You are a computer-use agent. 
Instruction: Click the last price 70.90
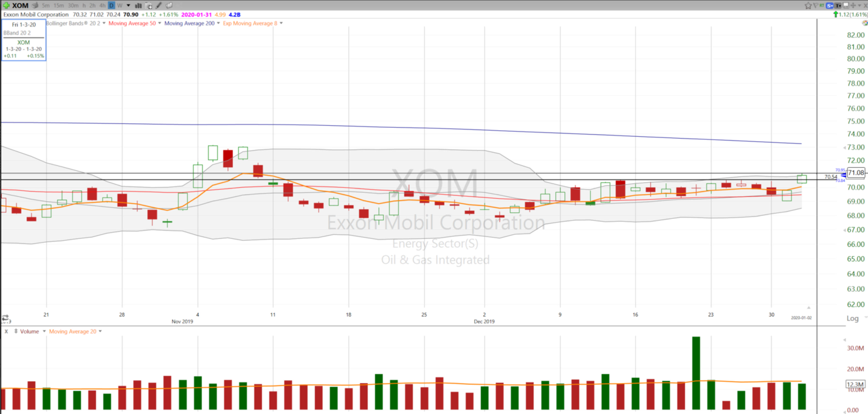point(131,15)
